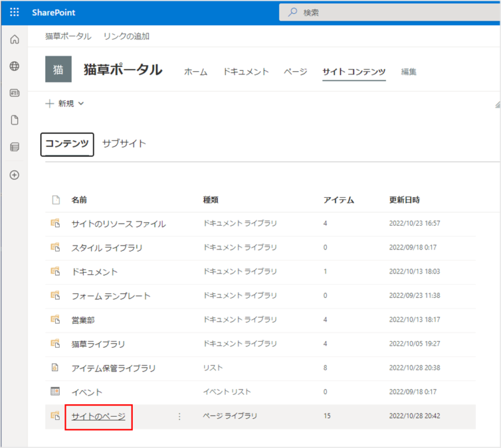Open the サイトのページ library link
The width and height of the screenshot is (501, 448).
coord(98,416)
